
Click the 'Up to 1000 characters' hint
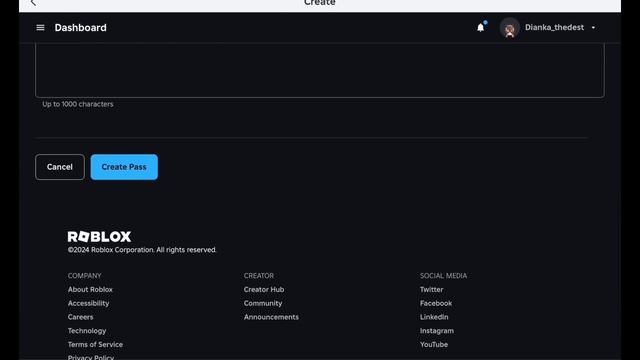click(78, 104)
